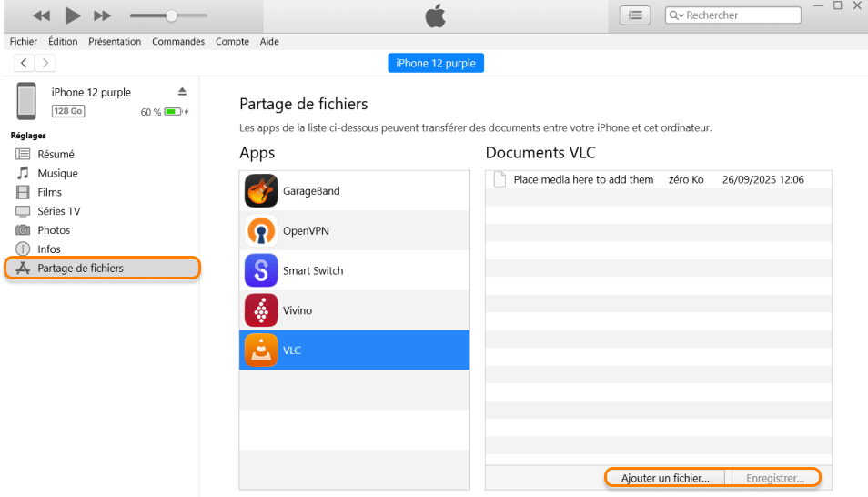Click the "zéro Ko" file size
Viewport: 868px width, 497px height.
[x=686, y=179]
